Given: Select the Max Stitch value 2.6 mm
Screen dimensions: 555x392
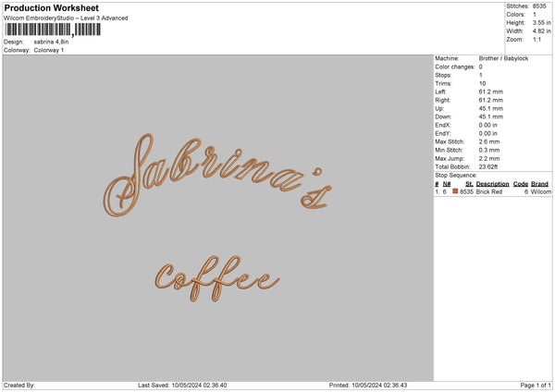Looking at the screenshot, I should point(489,141).
